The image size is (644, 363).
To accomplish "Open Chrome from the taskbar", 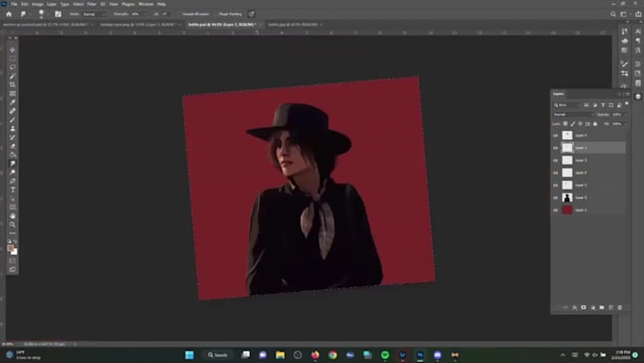I will 332,354.
